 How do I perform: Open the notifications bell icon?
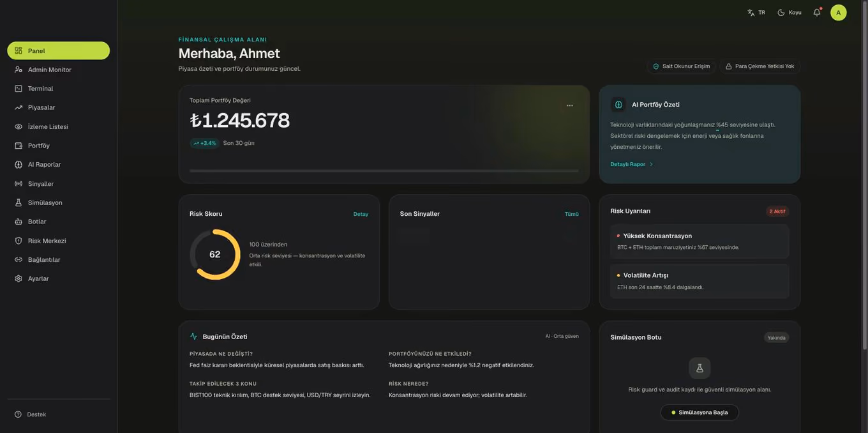[817, 12]
